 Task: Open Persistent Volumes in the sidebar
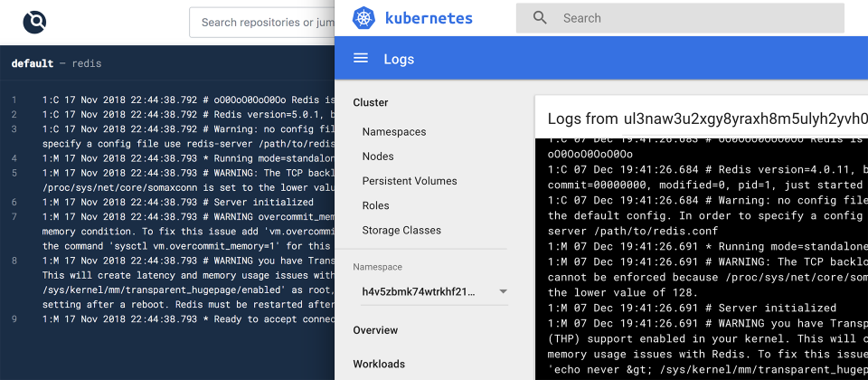point(410,181)
